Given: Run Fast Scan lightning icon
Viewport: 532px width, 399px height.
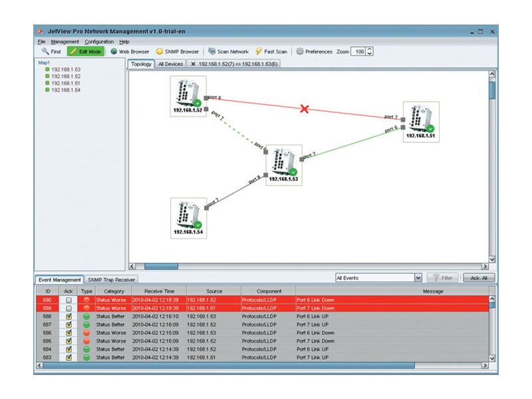Looking at the screenshot, I should coord(259,51).
